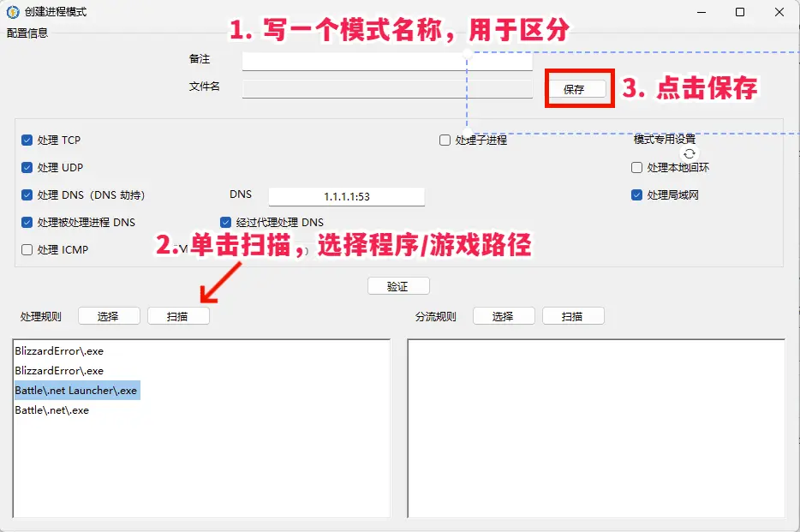800x532 pixels.
Task: Toggle 处理被处理进程 DNS checkbox
Action: [27, 223]
